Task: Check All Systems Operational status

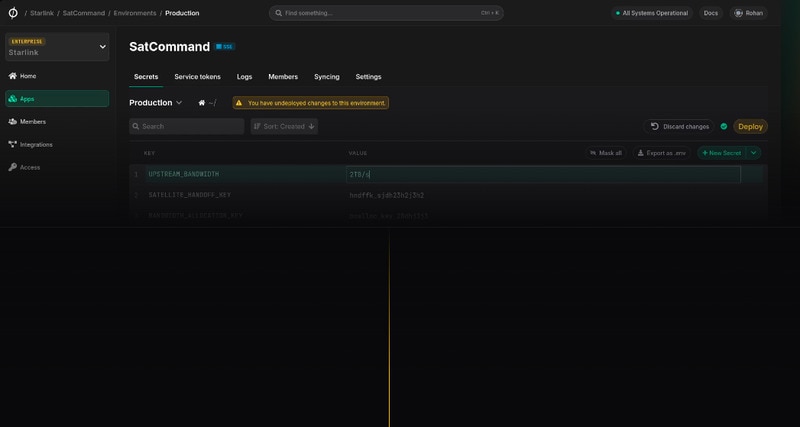Action: pos(652,13)
